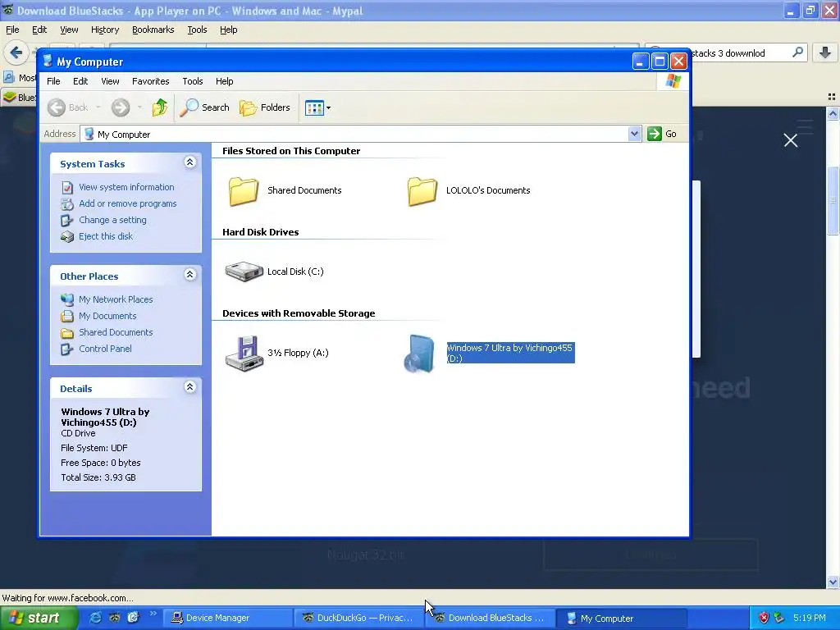Open File menu in My Computer
Screen dimensions: 840x630
pyautogui.click(x=53, y=81)
